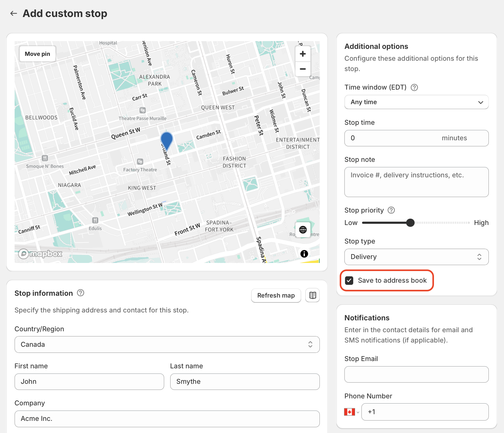Screen dimensions: 504x433
Task: Click the Mitchell Ave street label
Action: point(82,170)
